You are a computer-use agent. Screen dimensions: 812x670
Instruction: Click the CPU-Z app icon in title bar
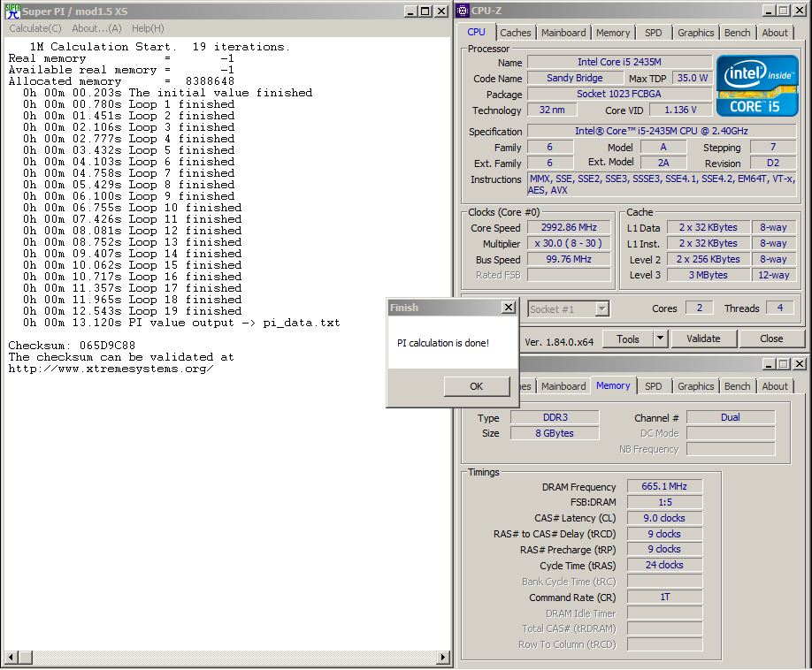463,11
